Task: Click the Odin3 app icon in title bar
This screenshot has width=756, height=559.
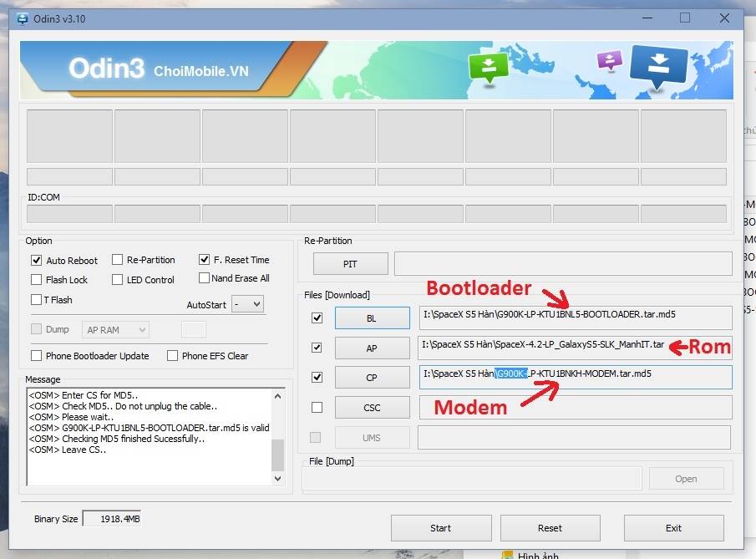Action: coord(23,19)
